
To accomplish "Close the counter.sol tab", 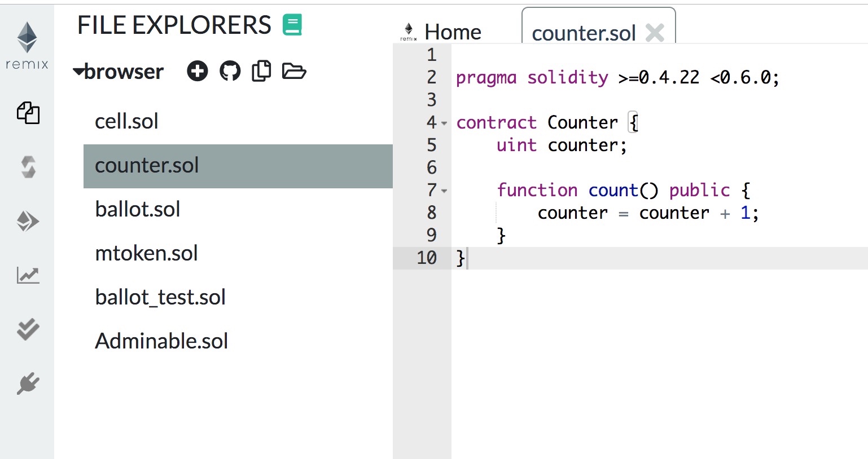I will tap(655, 33).
